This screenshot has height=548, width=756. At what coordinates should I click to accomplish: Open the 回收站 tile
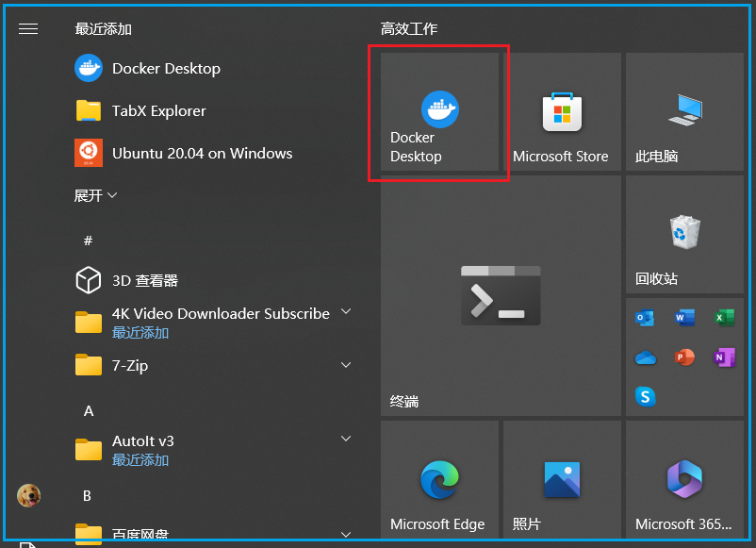(684, 235)
